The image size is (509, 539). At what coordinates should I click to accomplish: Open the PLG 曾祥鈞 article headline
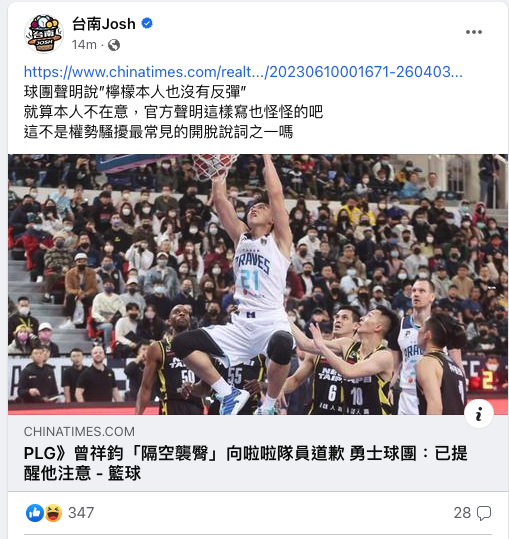coord(245,463)
